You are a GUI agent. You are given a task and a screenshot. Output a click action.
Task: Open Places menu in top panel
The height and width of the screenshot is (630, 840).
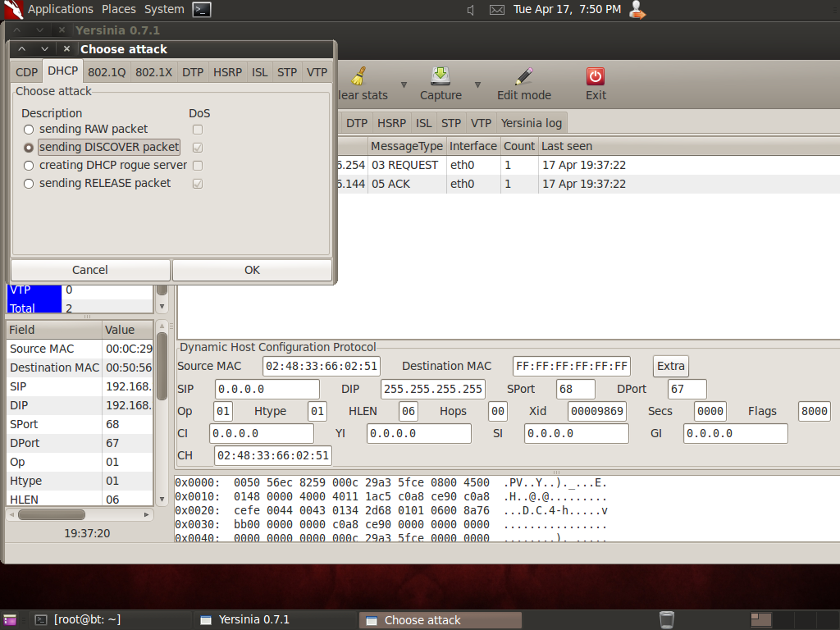pyautogui.click(x=118, y=9)
